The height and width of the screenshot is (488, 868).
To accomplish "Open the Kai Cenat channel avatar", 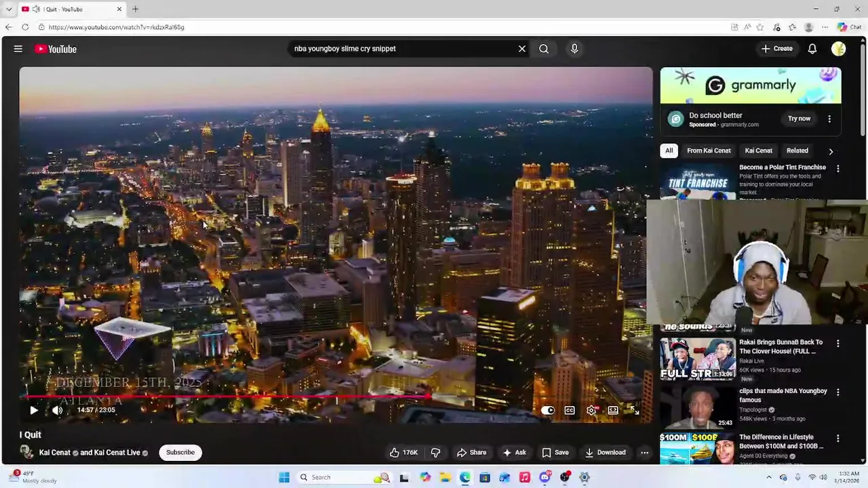I will click(x=26, y=452).
